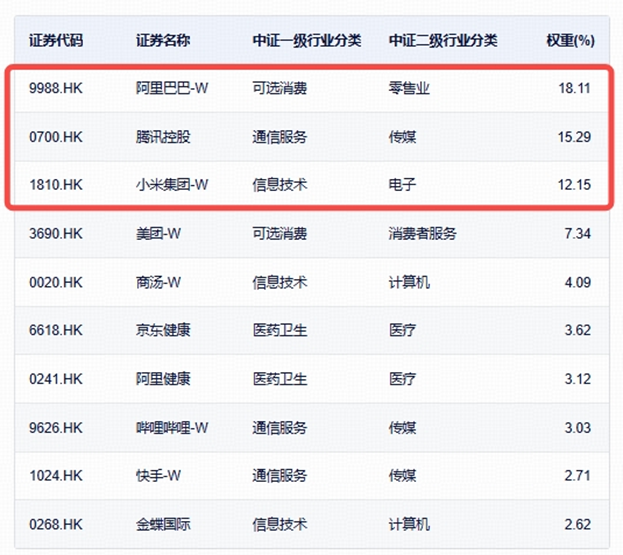Click the 消费者服务 industry cell
This screenshot has width=623, height=555.
422,234
